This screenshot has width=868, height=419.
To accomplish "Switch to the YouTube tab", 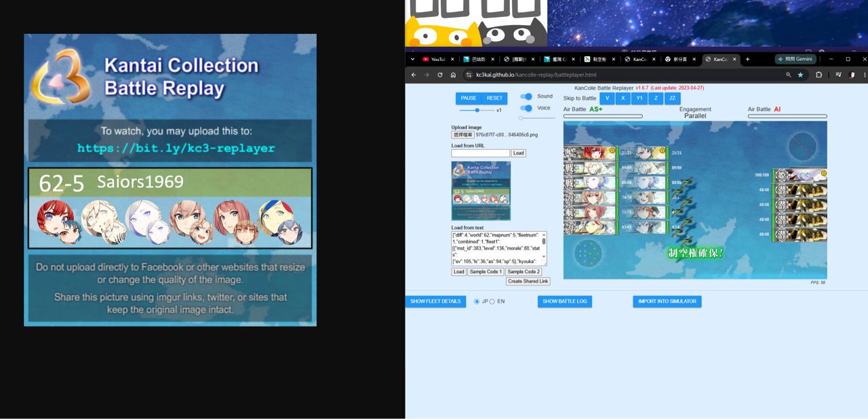I will point(437,59).
